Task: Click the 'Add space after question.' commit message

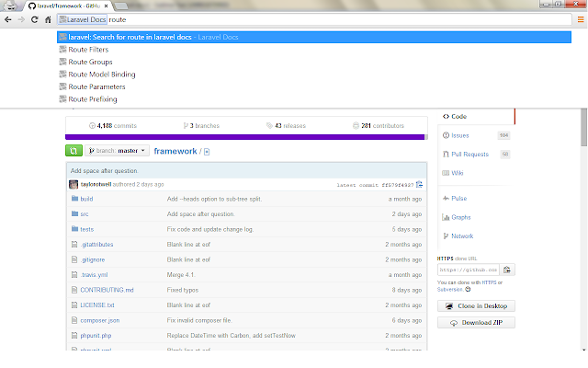Action: pos(105,171)
